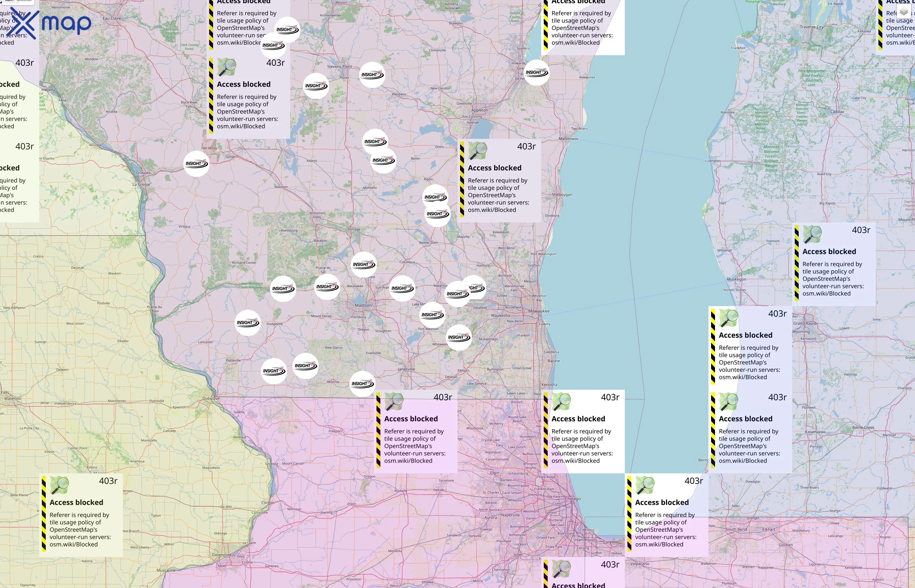The height and width of the screenshot is (588, 915).
Task: Open the INSIGHT marker nearest Monroe
Action: click(362, 384)
